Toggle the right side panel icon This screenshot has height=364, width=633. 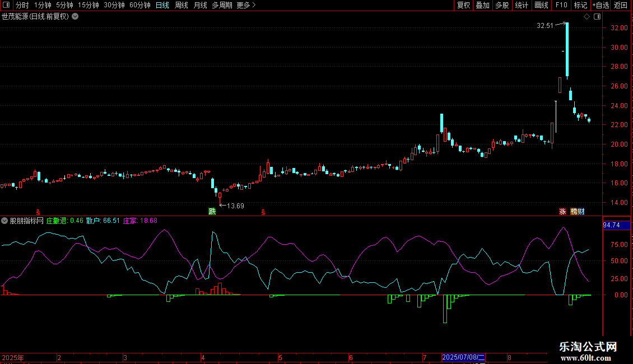(597, 17)
